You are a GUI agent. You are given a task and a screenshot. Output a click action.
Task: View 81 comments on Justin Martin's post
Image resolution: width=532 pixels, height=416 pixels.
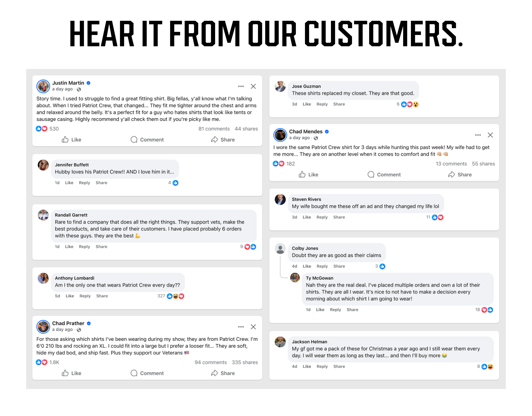point(214,129)
